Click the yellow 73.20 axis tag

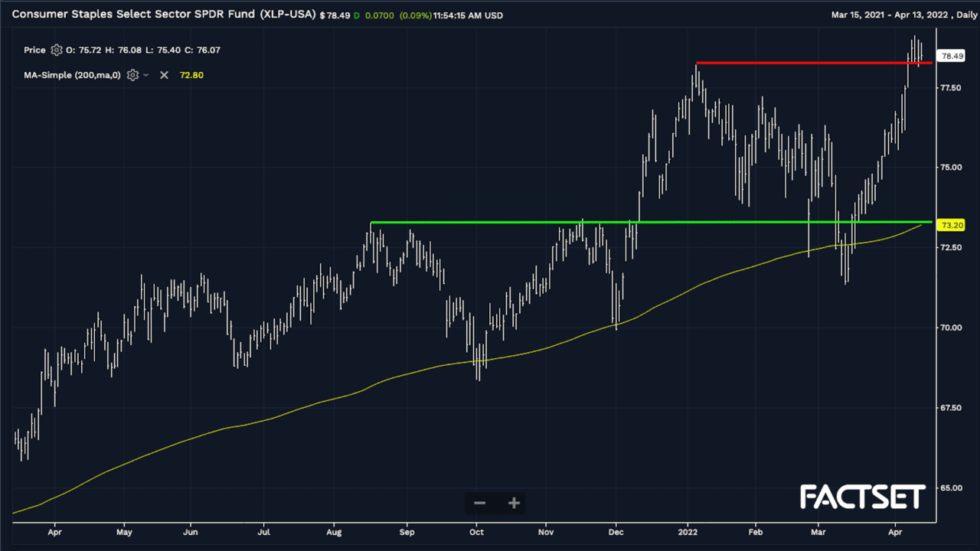click(952, 226)
